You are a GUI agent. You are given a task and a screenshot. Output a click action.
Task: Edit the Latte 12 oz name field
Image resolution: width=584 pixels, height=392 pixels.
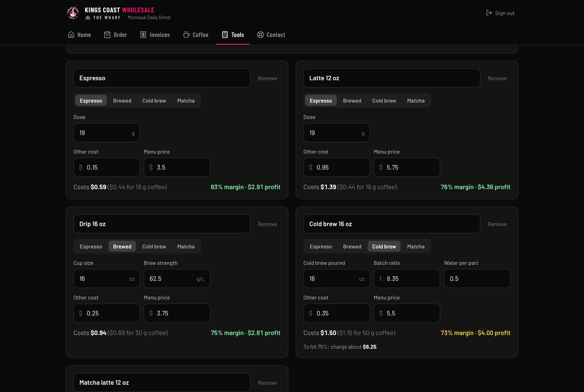tap(392, 78)
